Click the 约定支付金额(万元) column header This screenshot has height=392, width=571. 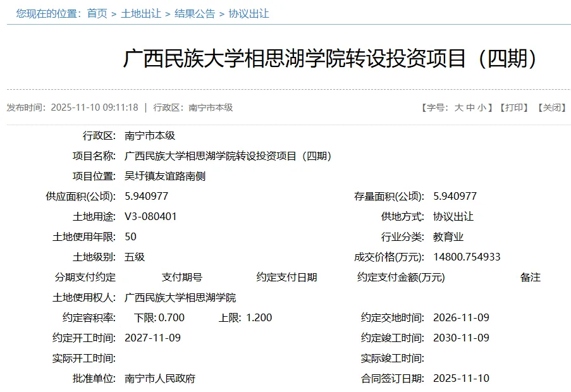(401, 278)
